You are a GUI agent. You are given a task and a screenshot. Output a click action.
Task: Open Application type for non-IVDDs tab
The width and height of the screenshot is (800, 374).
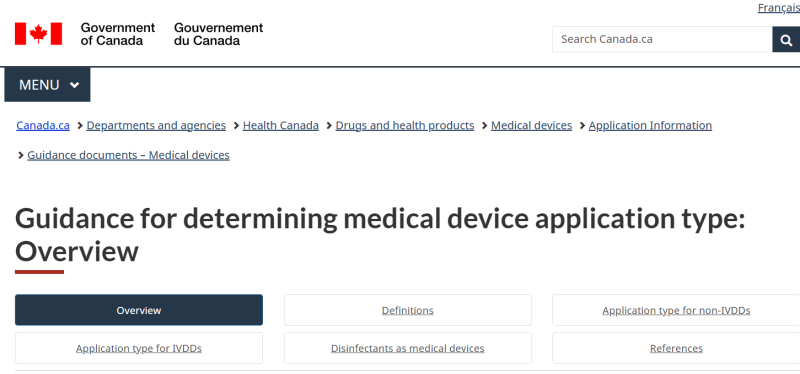tap(676, 310)
